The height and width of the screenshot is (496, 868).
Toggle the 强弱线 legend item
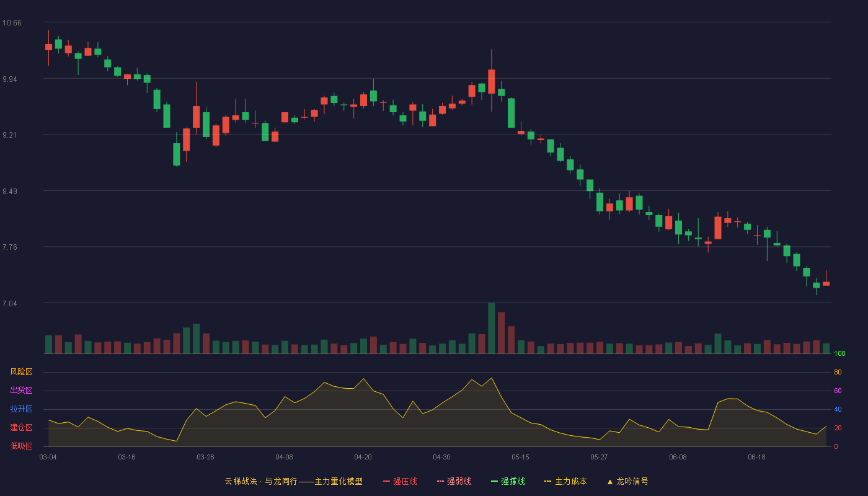pyautogui.click(x=454, y=481)
